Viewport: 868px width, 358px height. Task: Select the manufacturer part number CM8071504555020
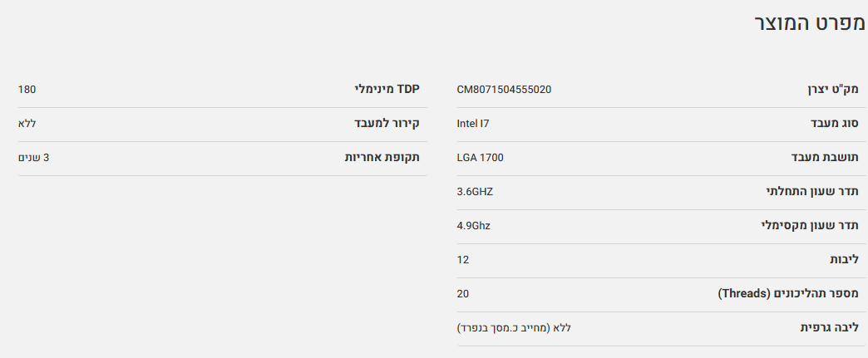click(x=504, y=90)
